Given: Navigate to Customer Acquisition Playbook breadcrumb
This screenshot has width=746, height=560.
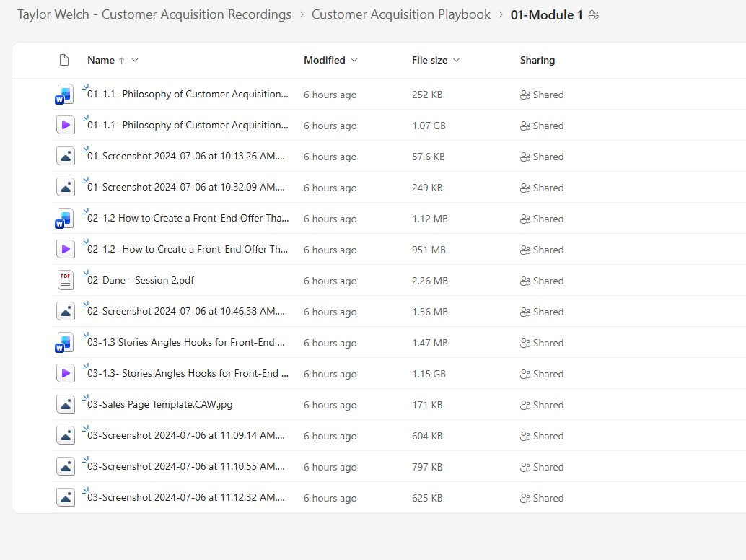Looking at the screenshot, I should [x=400, y=14].
